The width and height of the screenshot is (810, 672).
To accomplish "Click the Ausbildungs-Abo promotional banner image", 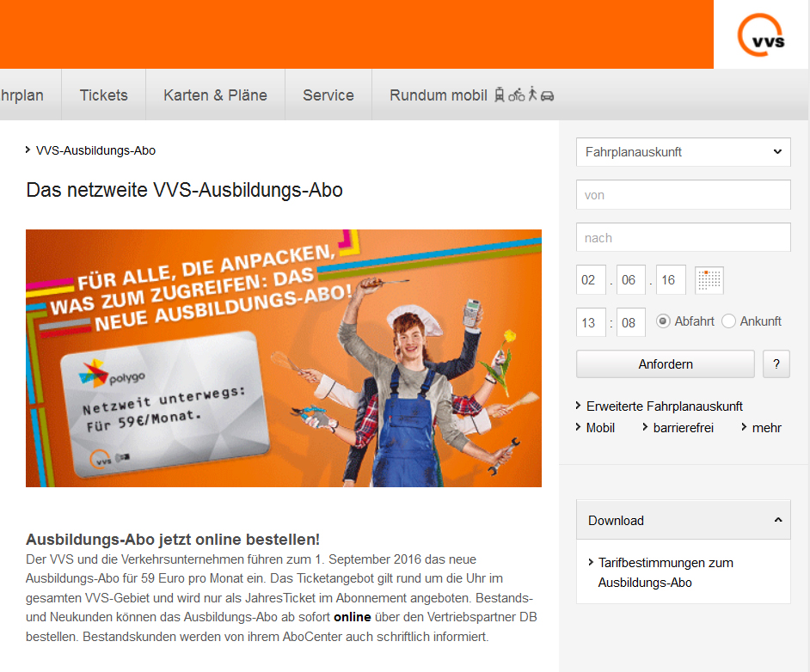I will pyautogui.click(x=284, y=358).
